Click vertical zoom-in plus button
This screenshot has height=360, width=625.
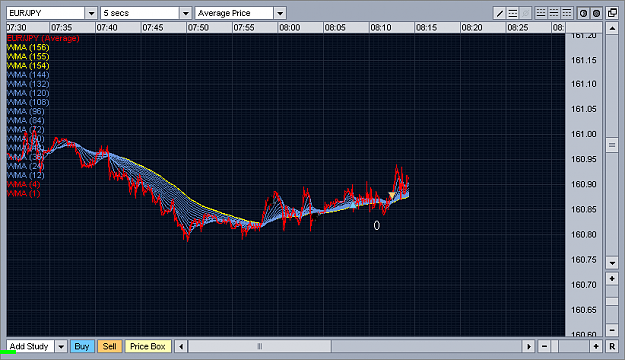pos(612,279)
